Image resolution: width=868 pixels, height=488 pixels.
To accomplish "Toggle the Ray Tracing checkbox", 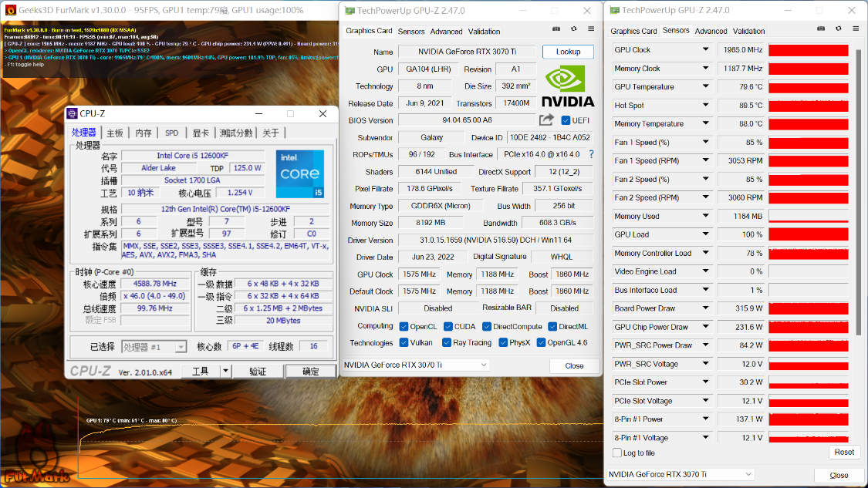I will [446, 342].
